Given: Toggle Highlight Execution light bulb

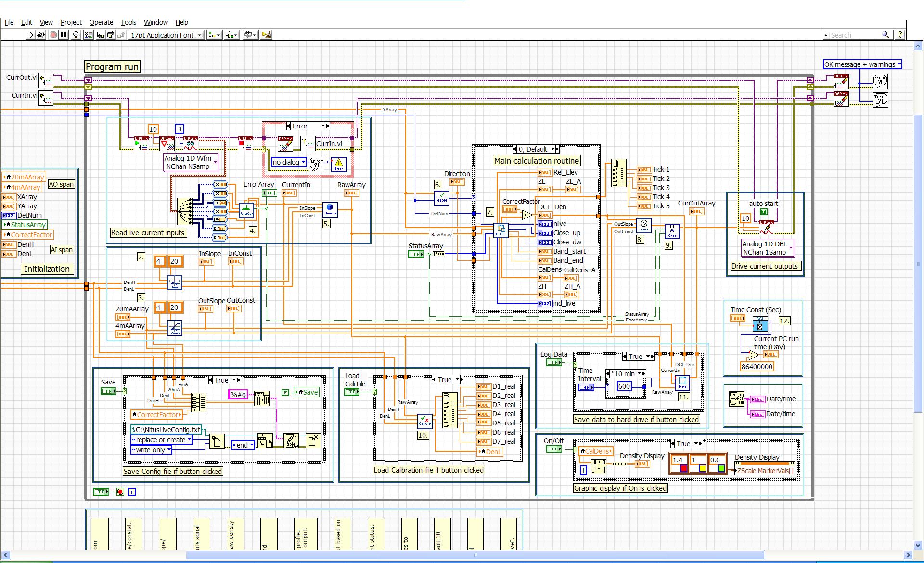Looking at the screenshot, I should click(76, 35).
